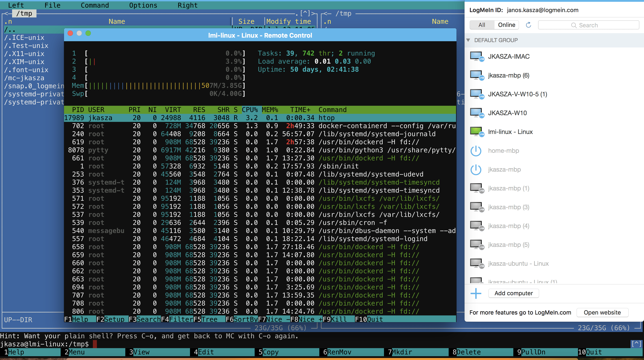Collapse the DEFAULT GROUP list

tap(468, 40)
